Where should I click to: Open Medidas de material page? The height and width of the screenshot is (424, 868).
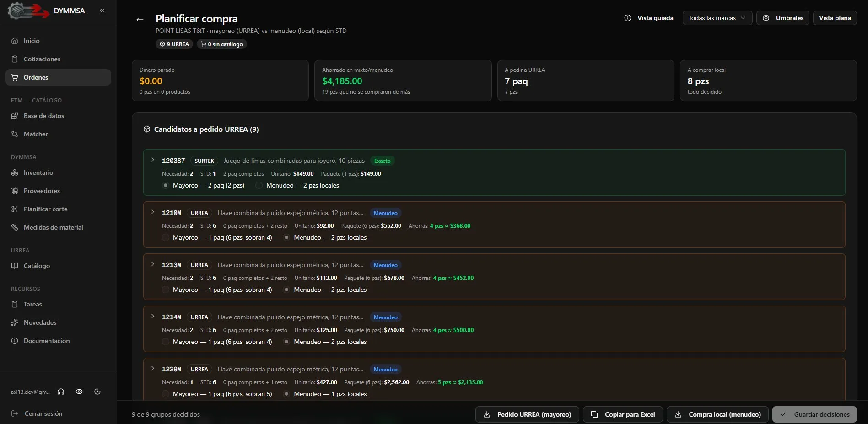58,227
